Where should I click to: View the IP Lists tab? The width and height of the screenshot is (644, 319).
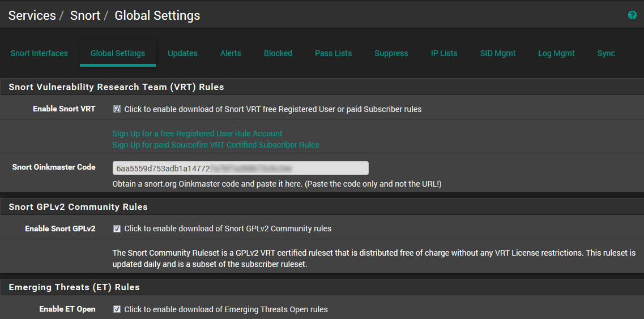pos(444,53)
